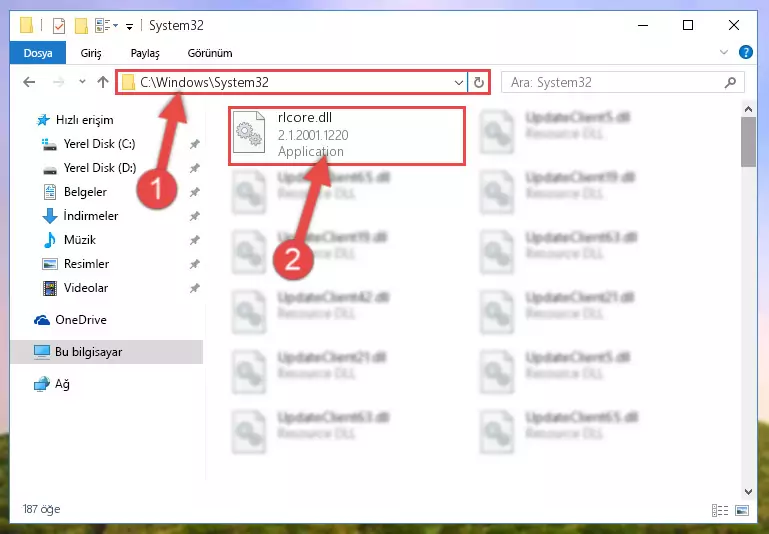Click the pin icon beside Müzik
Screen dimensions: 769x534
pos(195,240)
